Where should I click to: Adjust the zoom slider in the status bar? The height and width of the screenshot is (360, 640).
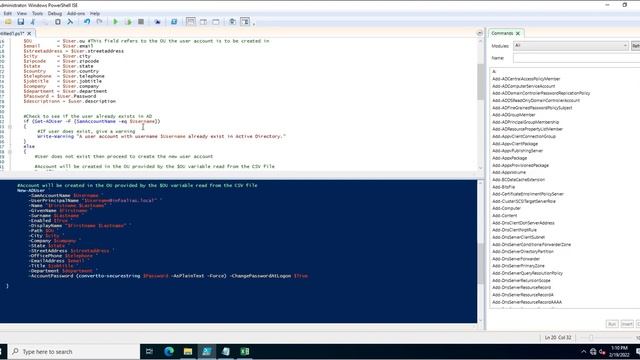591,338
